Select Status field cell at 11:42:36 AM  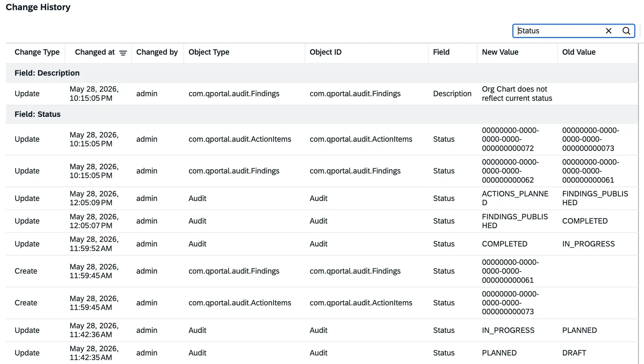tap(444, 330)
